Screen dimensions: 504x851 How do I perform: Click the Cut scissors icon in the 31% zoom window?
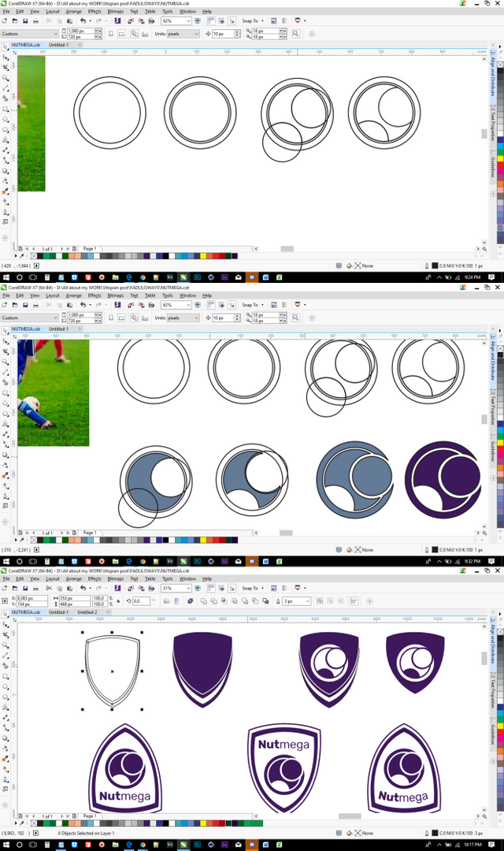tap(49, 588)
